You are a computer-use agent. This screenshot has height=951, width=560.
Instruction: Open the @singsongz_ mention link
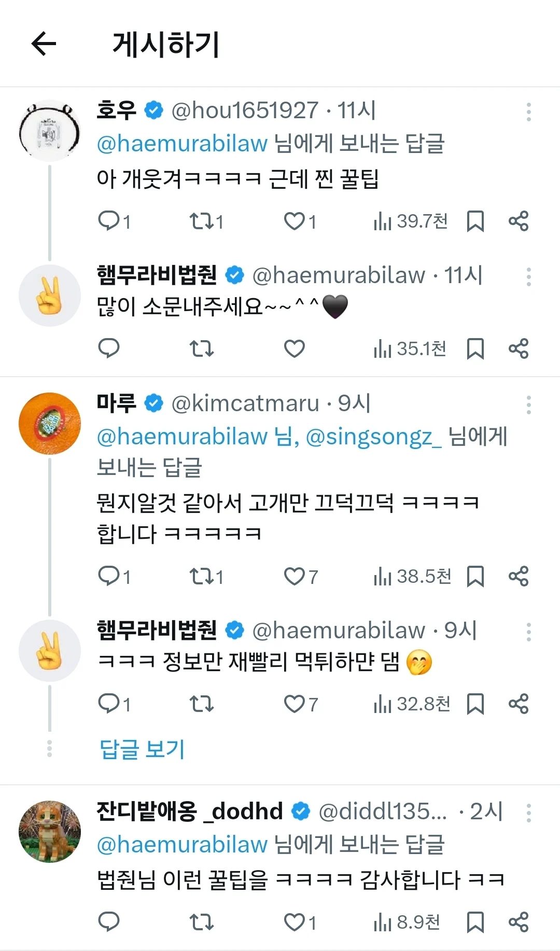point(373,437)
